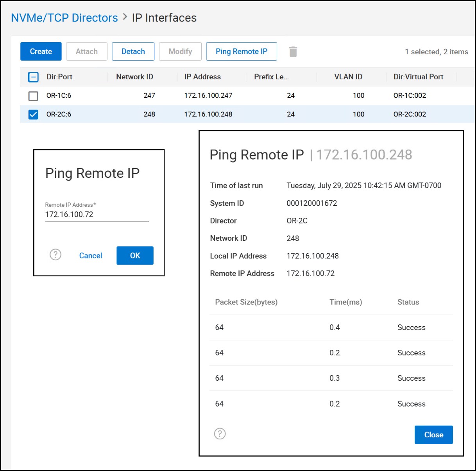Click the trash delete icon
This screenshot has width=476, height=471.
coord(293,52)
